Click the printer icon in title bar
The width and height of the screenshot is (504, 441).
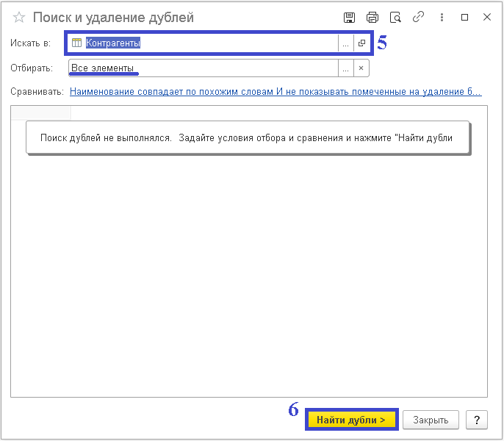(x=372, y=18)
